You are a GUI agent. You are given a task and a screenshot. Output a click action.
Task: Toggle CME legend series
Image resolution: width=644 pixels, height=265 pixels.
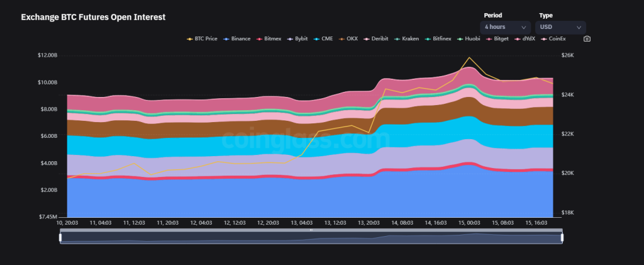coord(323,38)
